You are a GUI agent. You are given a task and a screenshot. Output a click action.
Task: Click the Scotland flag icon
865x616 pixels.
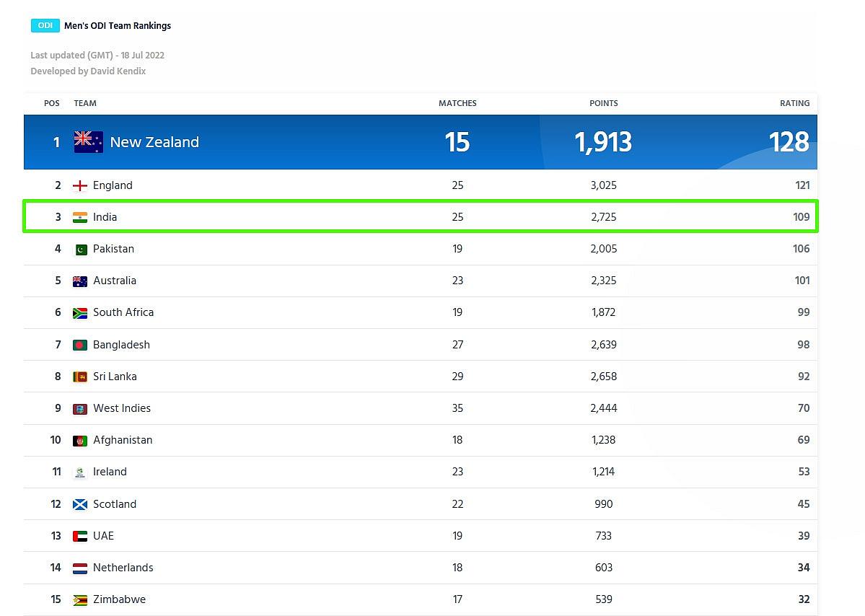(x=80, y=505)
